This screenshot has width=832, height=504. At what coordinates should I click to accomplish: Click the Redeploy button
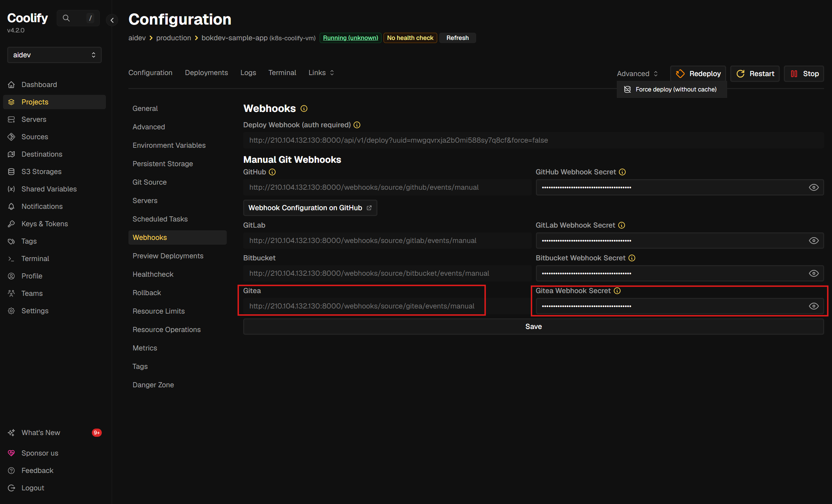[x=698, y=74]
